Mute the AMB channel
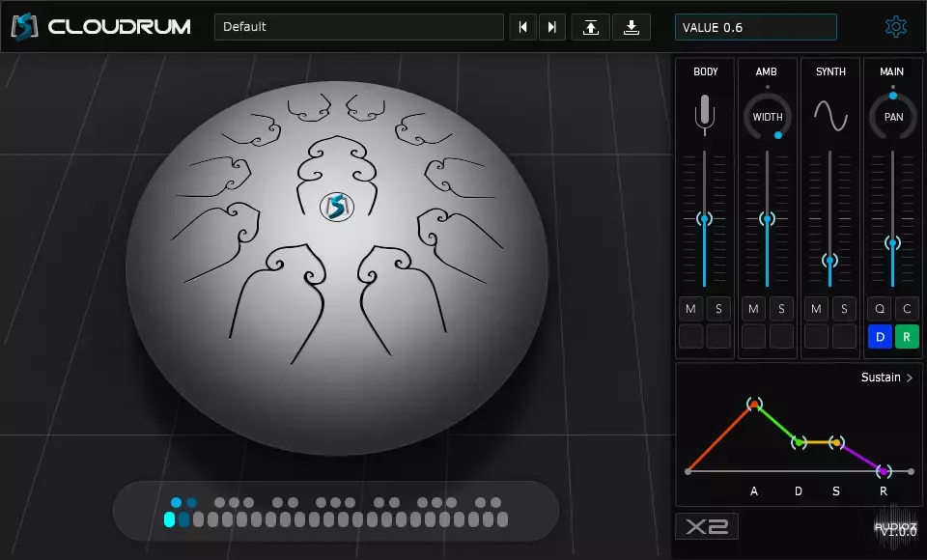 click(x=753, y=309)
